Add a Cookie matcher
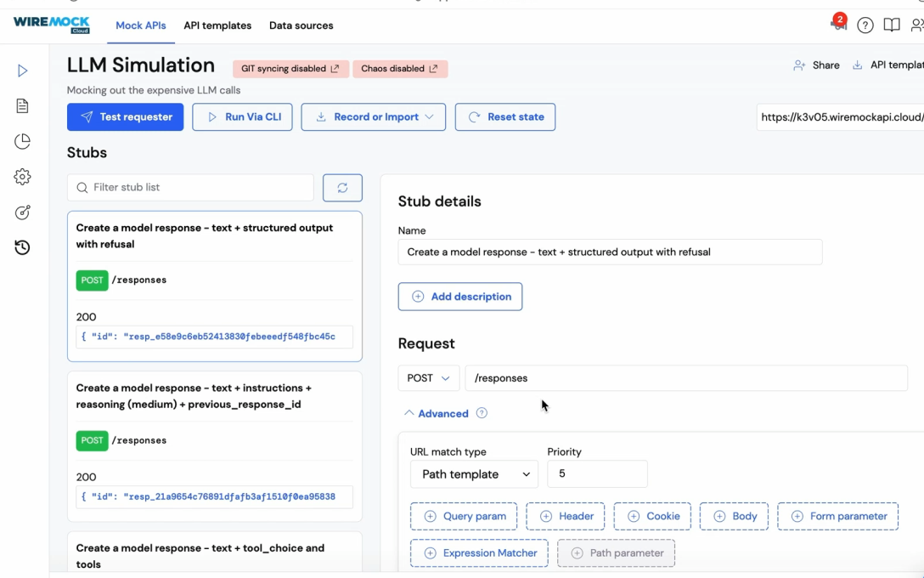 [x=651, y=516]
